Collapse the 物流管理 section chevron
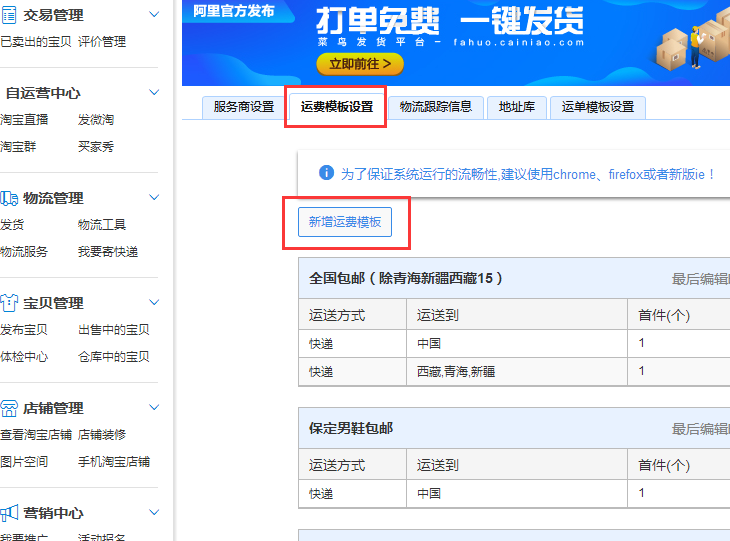 pyautogui.click(x=154, y=197)
